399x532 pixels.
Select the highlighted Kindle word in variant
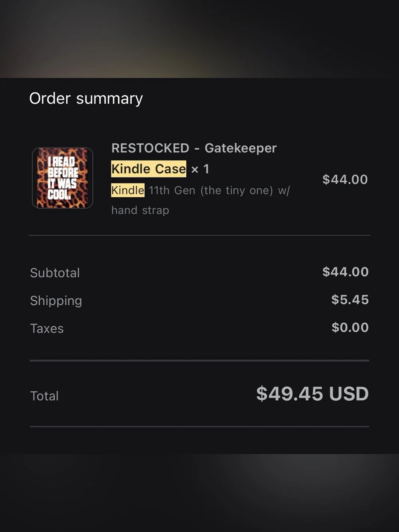[x=128, y=190]
